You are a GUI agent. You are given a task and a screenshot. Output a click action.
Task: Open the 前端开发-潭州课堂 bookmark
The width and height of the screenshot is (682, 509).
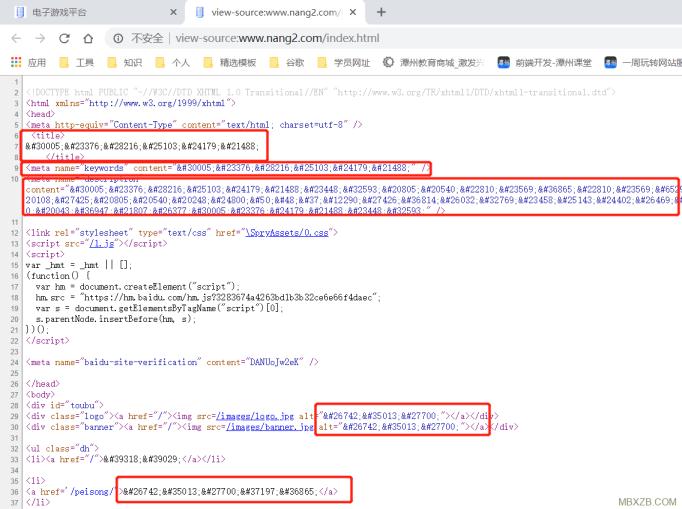[545, 63]
